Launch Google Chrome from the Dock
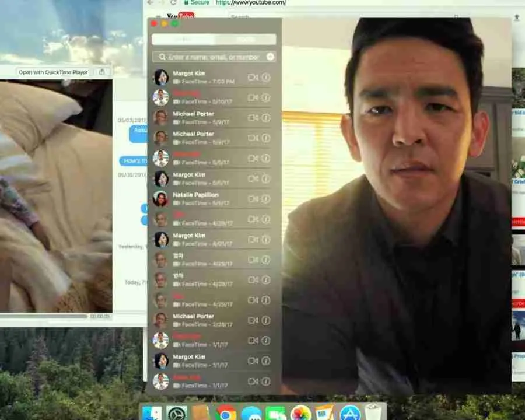 [x=226, y=414]
